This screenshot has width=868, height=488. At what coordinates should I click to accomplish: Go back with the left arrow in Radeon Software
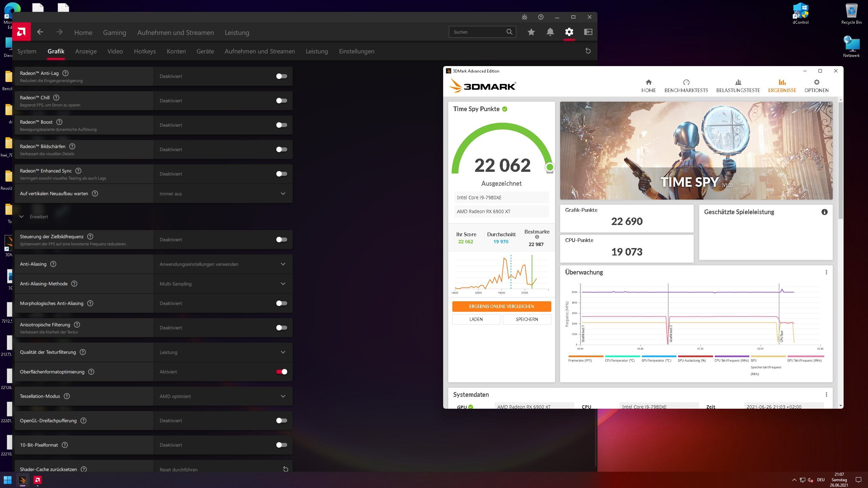(40, 32)
